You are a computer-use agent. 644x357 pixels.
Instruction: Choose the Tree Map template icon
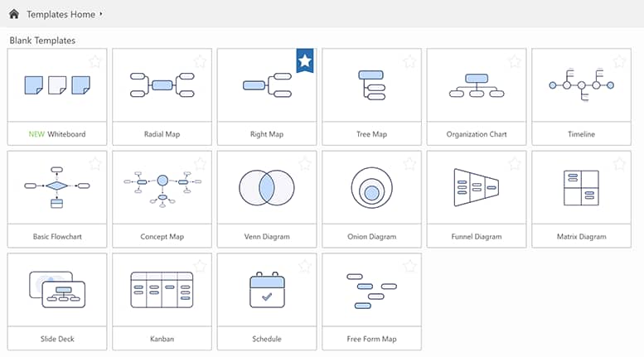[x=371, y=84]
